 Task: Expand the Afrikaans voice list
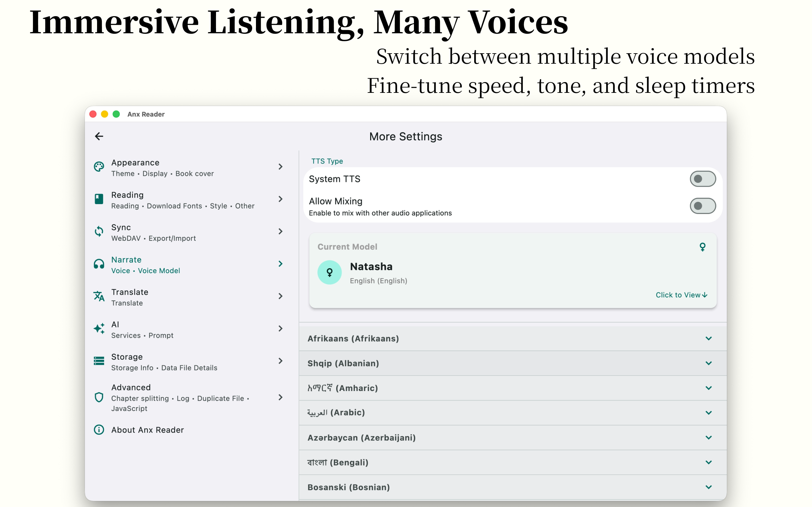coord(708,338)
